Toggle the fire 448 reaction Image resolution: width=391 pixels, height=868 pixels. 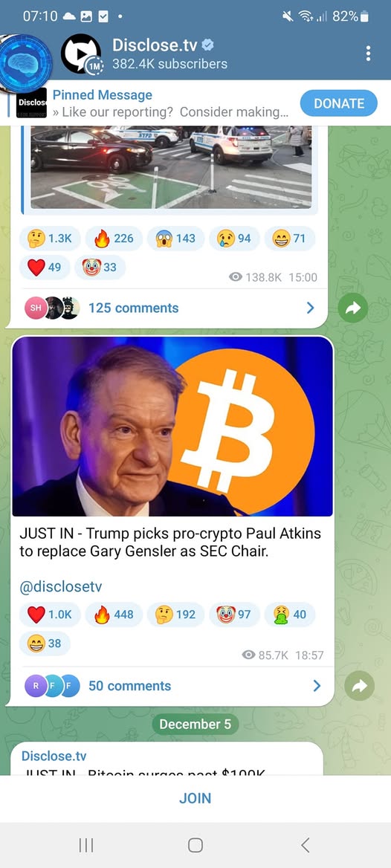114,615
